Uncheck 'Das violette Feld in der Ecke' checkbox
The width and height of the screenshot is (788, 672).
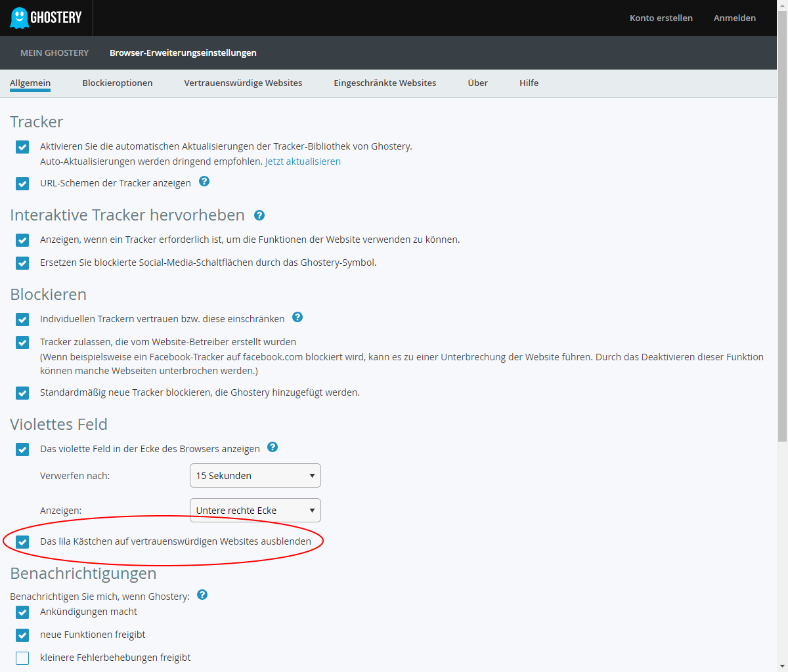pyautogui.click(x=22, y=450)
